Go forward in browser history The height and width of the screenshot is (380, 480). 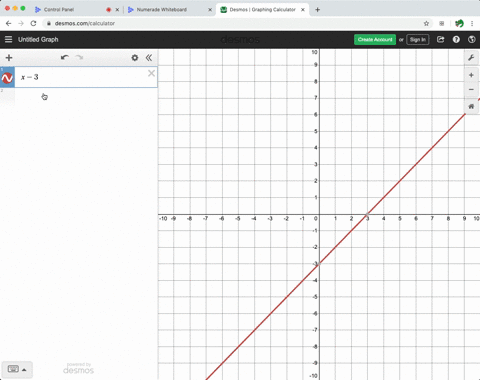pos(21,23)
